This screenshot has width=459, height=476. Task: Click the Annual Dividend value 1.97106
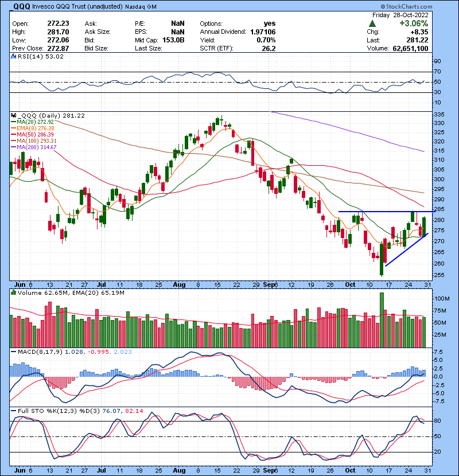(263, 32)
